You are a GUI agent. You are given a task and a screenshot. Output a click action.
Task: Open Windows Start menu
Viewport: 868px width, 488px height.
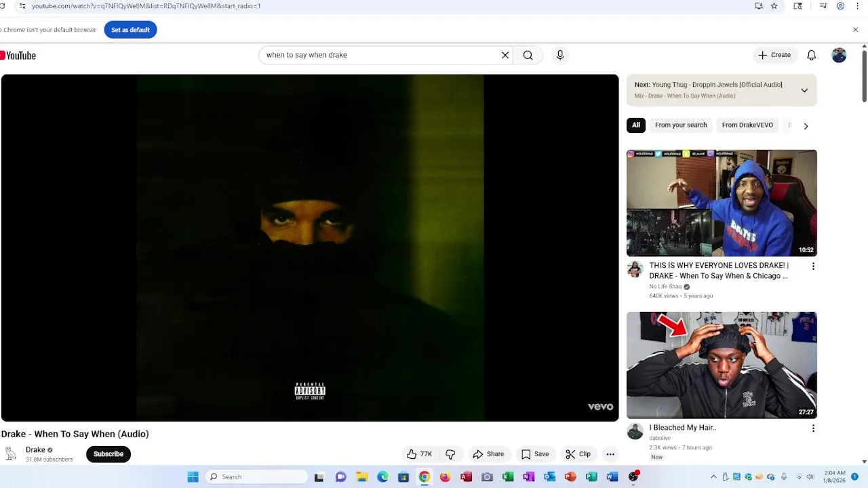[x=193, y=476]
